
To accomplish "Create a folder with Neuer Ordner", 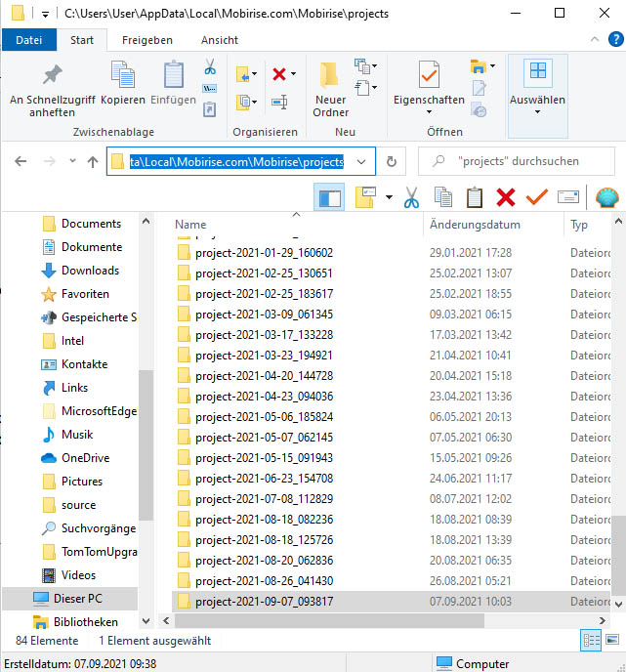I will pyautogui.click(x=330, y=86).
